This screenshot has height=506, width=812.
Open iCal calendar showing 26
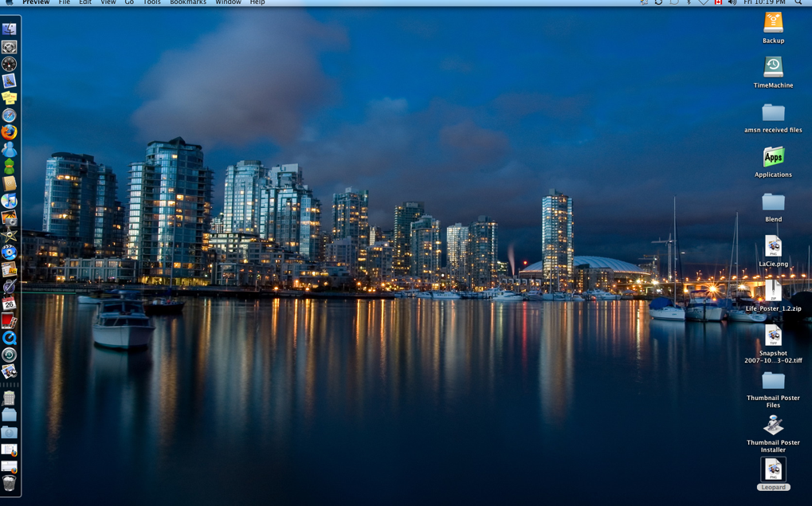click(x=10, y=303)
